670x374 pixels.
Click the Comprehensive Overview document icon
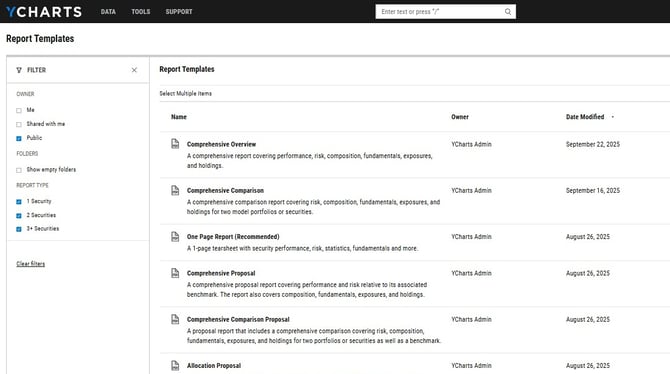tap(175, 144)
